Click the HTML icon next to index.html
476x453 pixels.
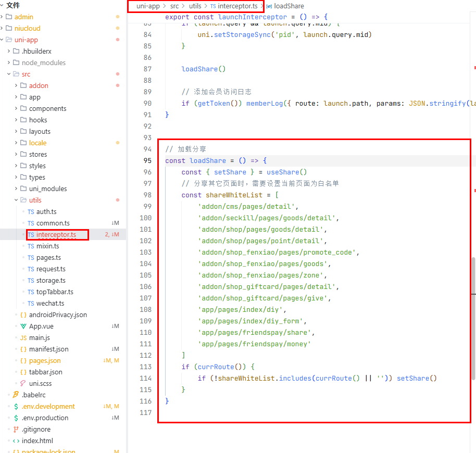[x=16, y=441]
